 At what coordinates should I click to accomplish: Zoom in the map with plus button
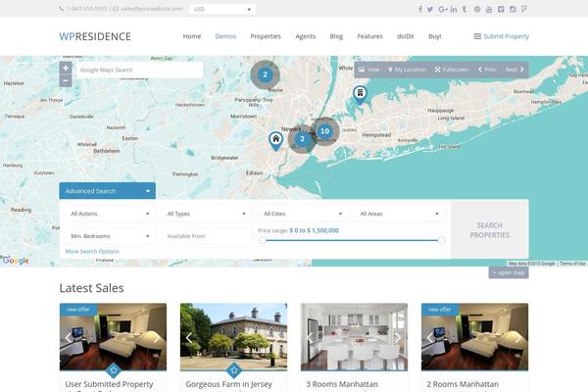click(x=66, y=68)
